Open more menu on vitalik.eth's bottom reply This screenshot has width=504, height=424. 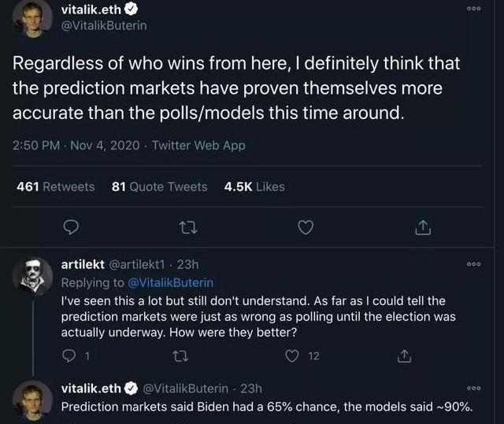point(473,389)
